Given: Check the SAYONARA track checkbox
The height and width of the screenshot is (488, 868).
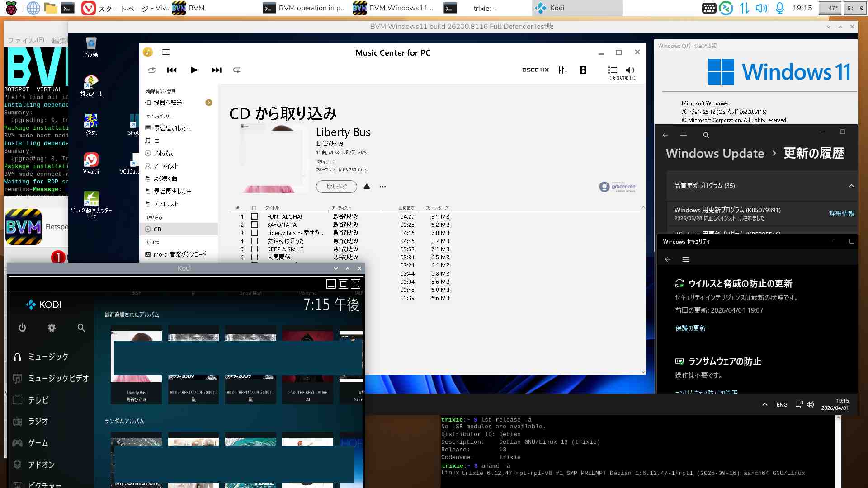Looking at the screenshot, I should tap(255, 225).
